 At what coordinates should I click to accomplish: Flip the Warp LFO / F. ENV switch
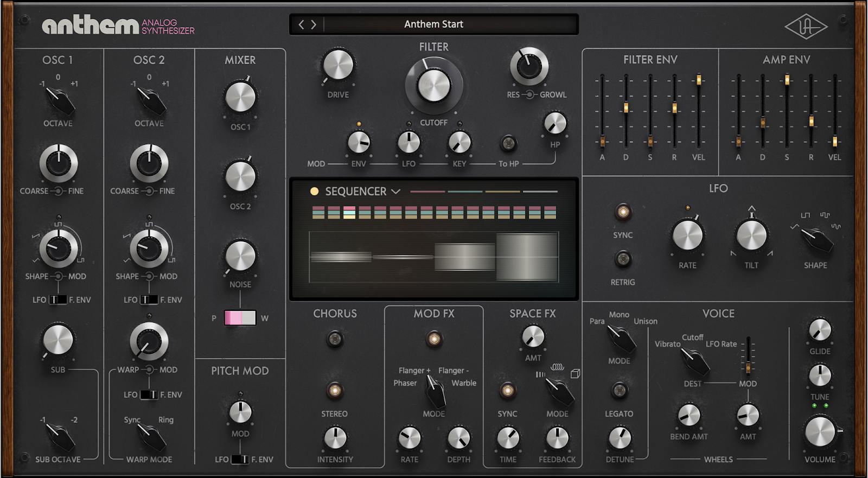point(149,394)
